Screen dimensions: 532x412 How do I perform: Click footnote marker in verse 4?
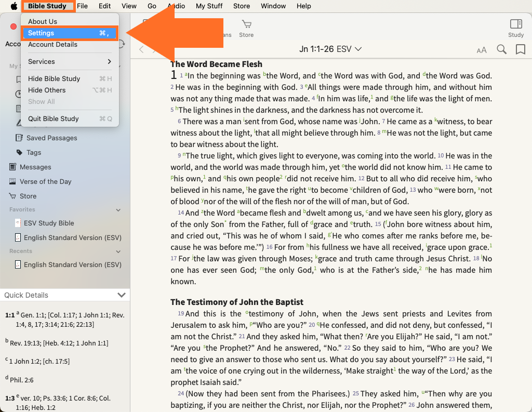coord(372,97)
